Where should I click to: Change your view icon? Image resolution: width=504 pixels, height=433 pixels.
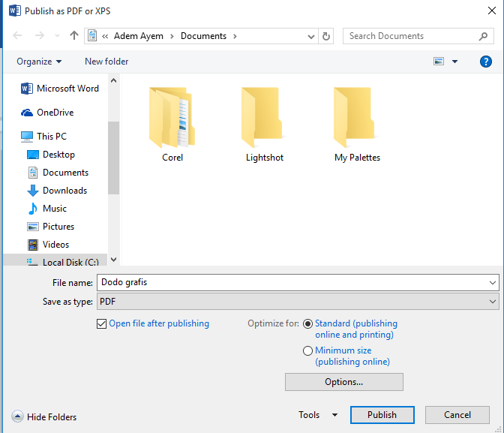439,61
